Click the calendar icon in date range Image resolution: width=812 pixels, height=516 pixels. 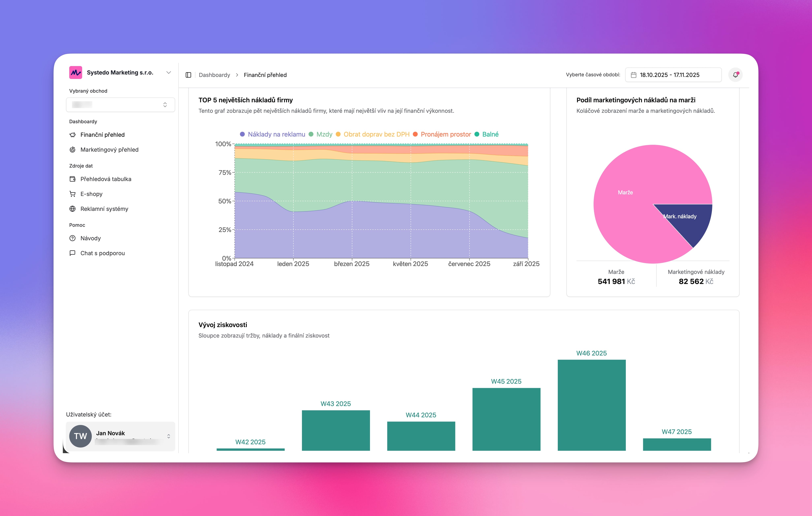click(633, 75)
